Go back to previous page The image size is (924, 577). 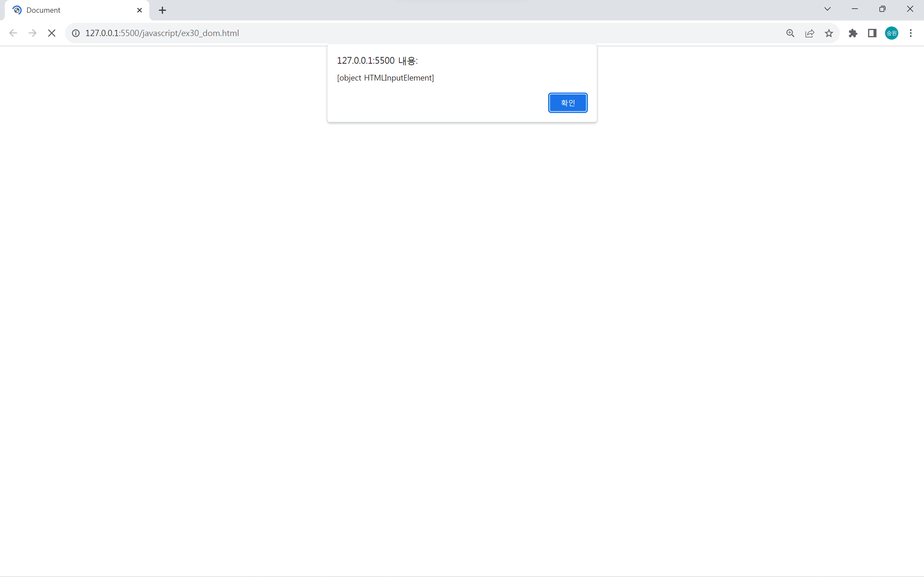coord(13,33)
